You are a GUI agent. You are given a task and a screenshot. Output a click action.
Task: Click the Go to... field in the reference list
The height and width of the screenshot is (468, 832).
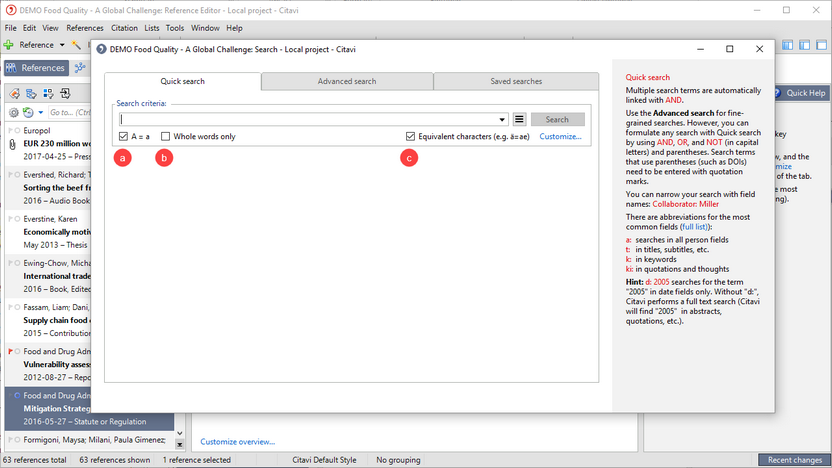pyautogui.click(x=70, y=112)
